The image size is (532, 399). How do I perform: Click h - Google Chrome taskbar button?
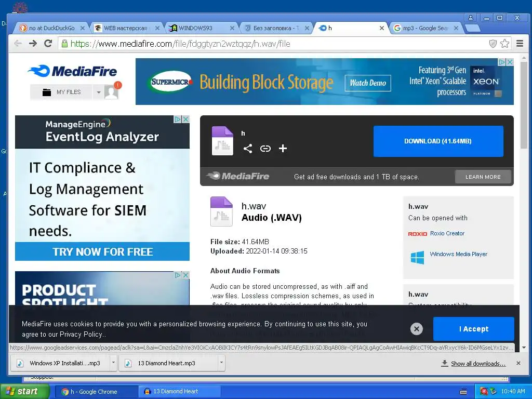tap(96, 392)
